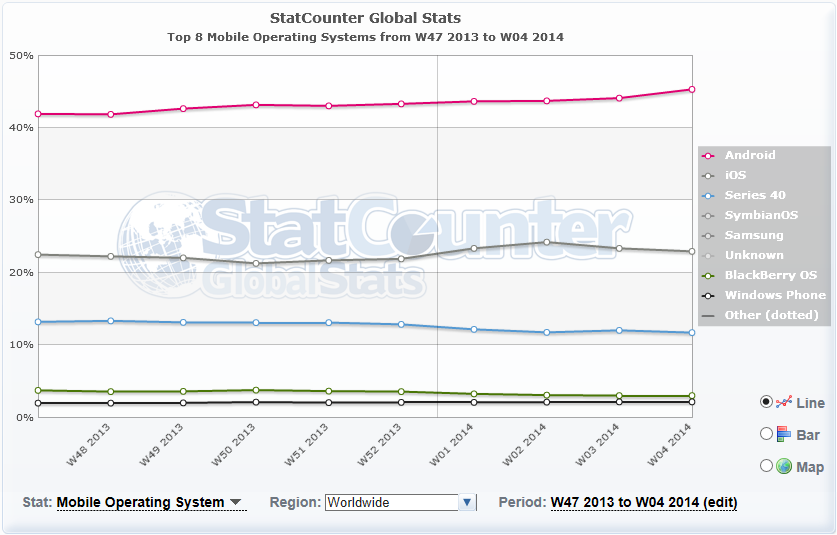Toggle SymbianOS series in legend
The image size is (837, 535).
(x=760, y=215)
